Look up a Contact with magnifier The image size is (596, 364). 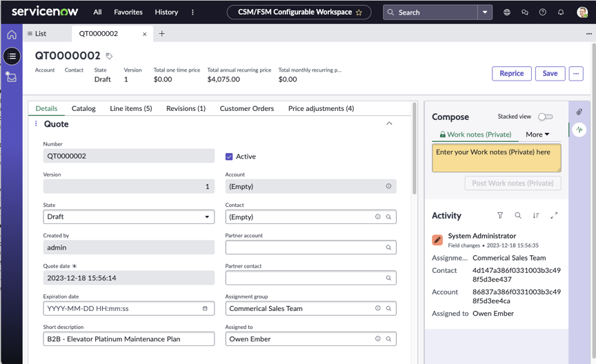tap(388, 217)
